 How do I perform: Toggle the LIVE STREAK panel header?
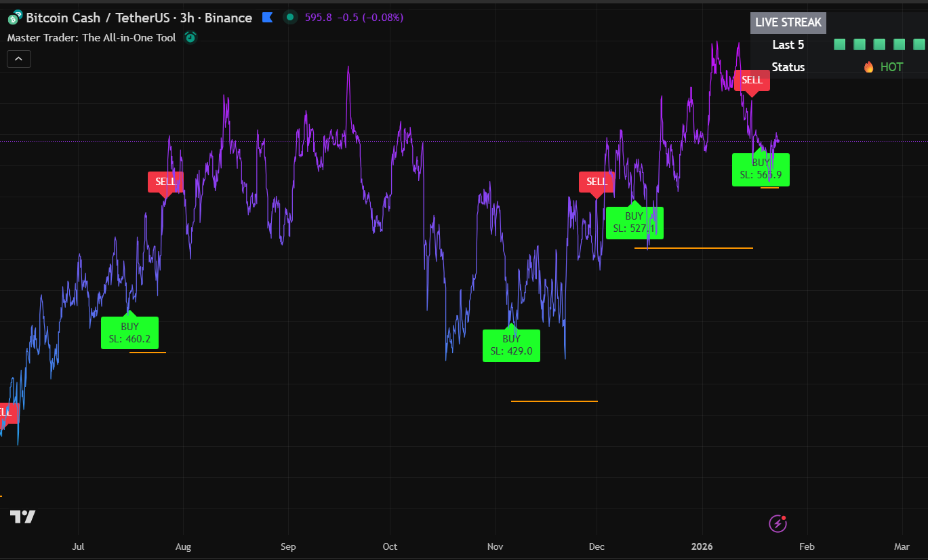point(788,22)
